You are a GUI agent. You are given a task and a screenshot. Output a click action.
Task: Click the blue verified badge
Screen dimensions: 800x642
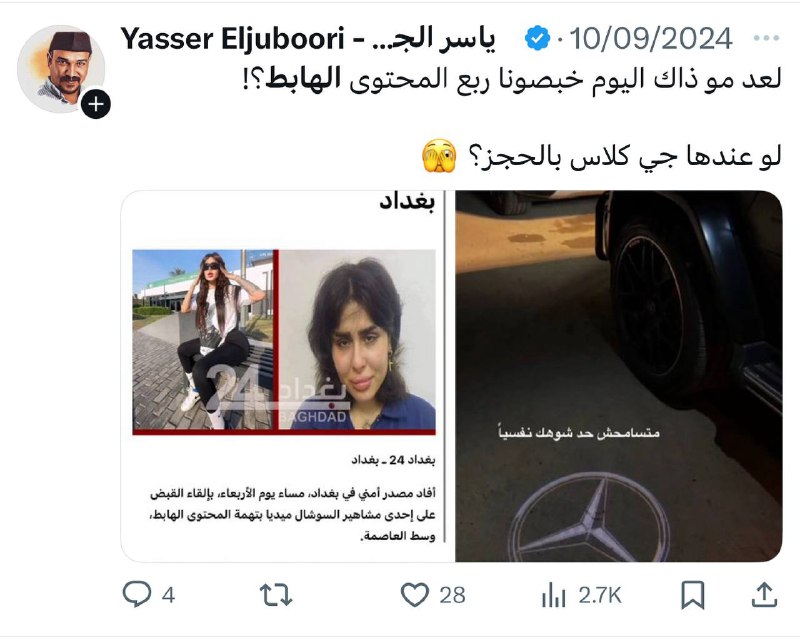537,38
